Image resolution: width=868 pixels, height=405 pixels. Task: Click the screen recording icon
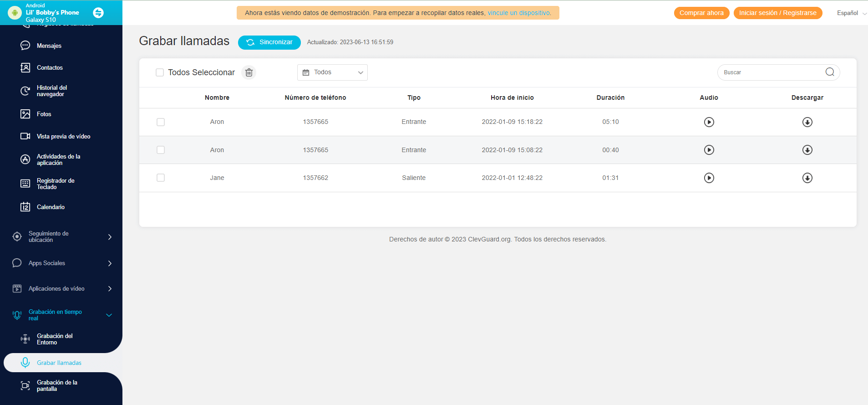(x=25, y=385)
